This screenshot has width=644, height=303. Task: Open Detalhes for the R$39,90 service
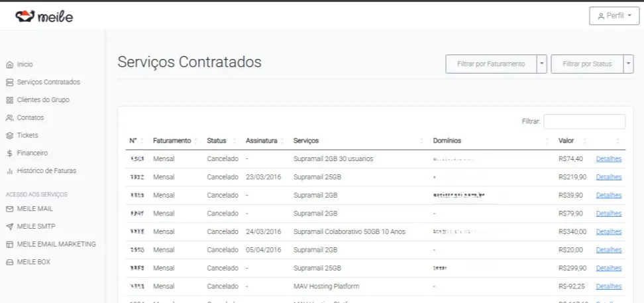(609, 196)
